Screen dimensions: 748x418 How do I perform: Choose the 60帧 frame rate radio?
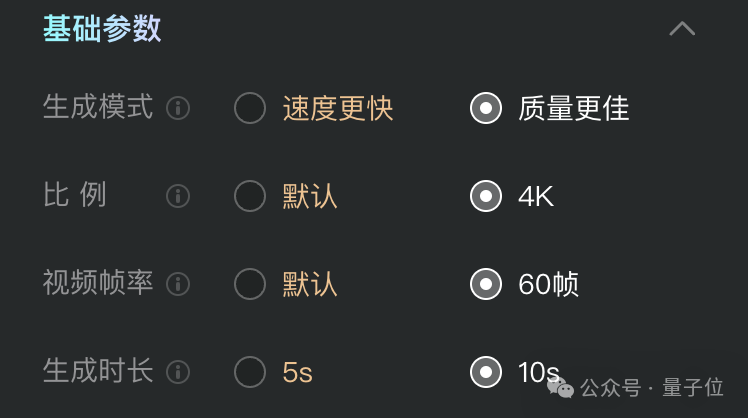click(486, 284)
